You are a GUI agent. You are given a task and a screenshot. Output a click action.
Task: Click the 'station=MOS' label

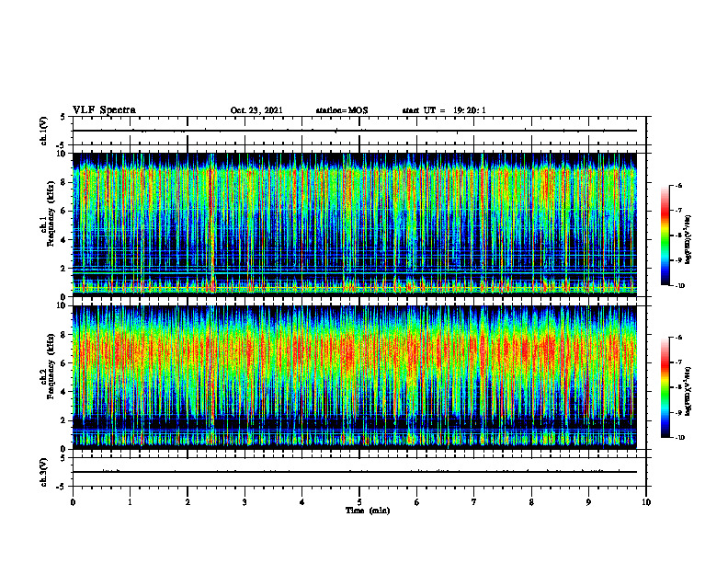(x=342, y=110)
